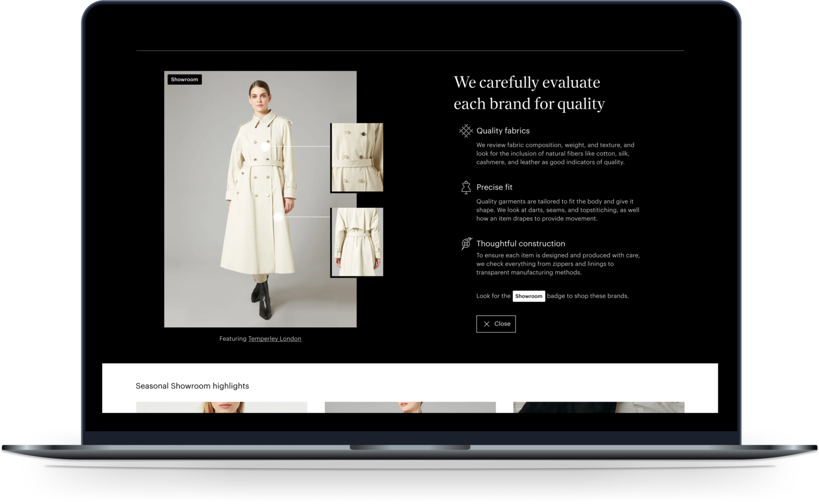Open the third dark Seasonal highlight image
Viewport: 819px width, 504px height.
click(599, 407)
